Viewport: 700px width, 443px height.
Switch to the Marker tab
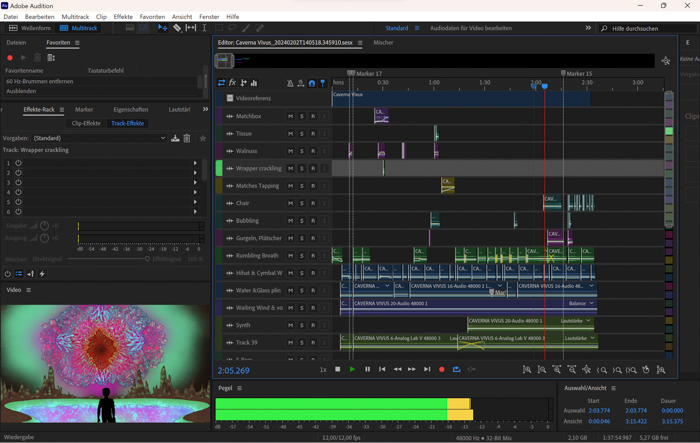tap(84, 110)
